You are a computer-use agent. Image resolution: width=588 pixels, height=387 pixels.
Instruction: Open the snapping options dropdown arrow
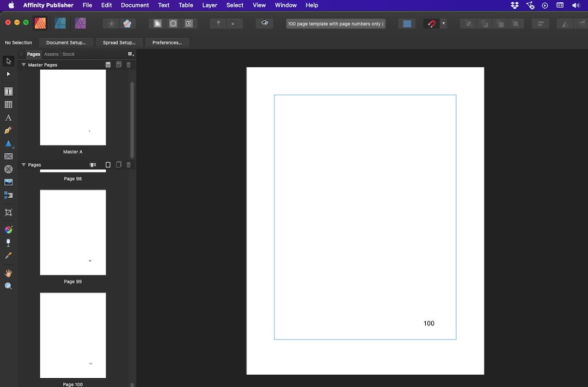click(443, 23)
